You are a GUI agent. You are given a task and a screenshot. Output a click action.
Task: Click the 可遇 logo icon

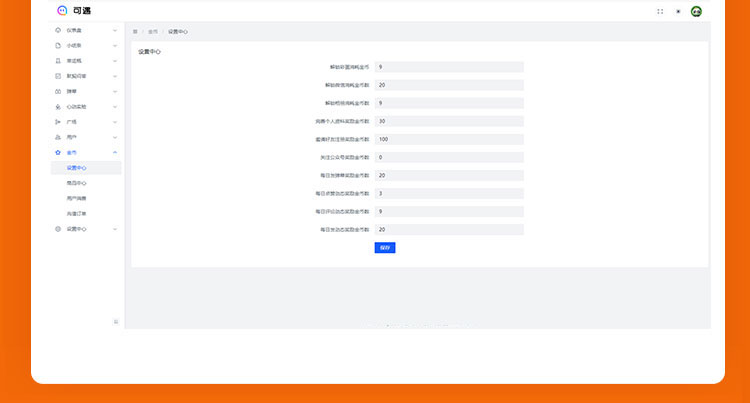(62, 11)
